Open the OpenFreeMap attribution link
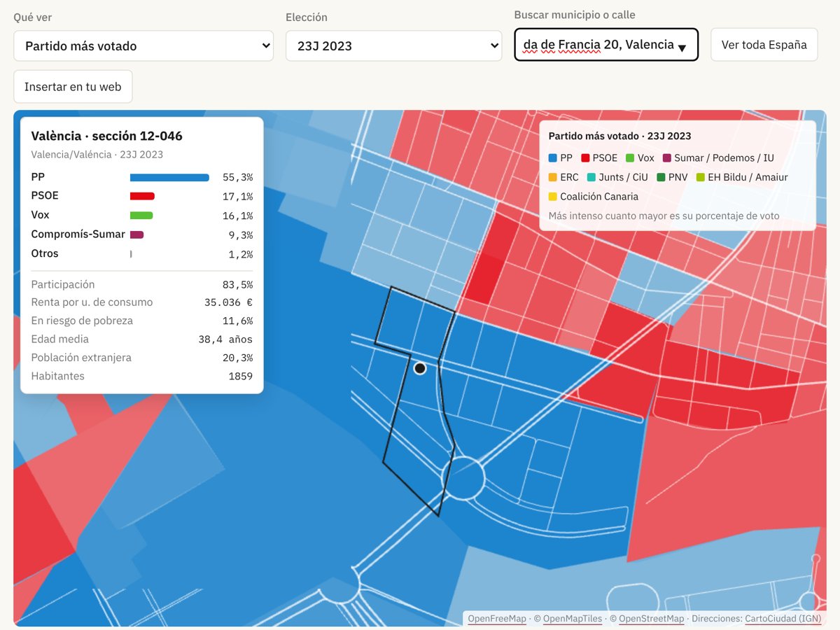The width and height of the screenshot is (840, 630). [497, 618]
